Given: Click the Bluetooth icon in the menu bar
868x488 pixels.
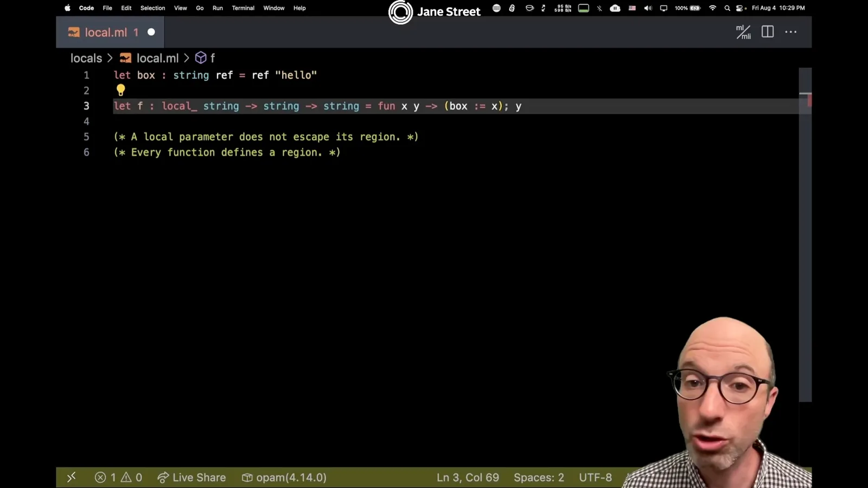Looking at the screenshot, I should pos(599,8).
